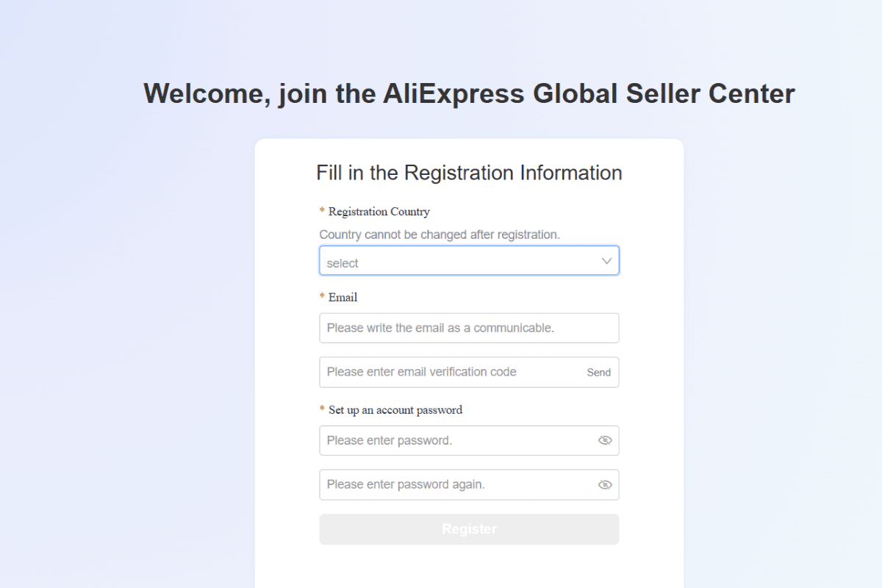Click the 'Email' field label
Viewport: 882px width, 588px height.
(x=343, y=298)
